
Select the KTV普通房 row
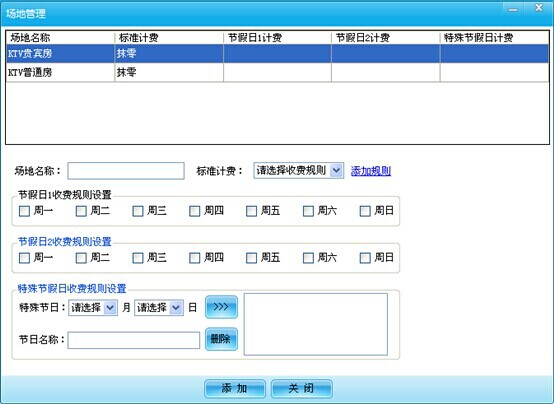pos(277,72)
